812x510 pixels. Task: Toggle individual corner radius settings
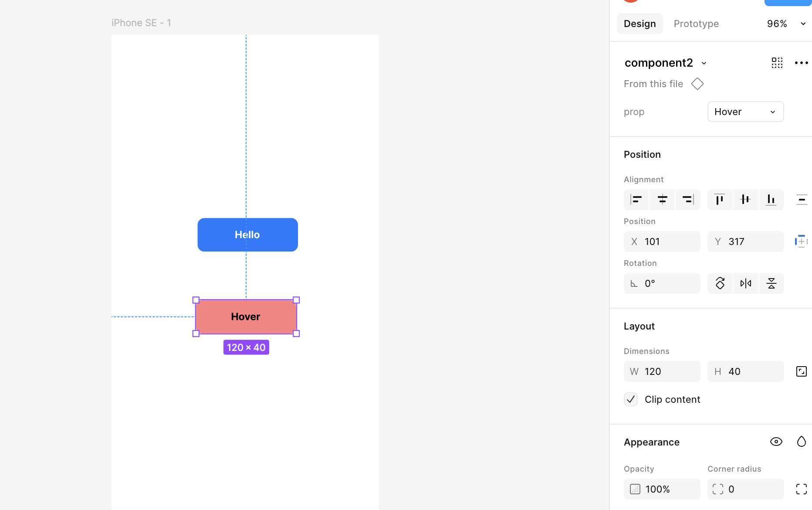pos(801,489)
